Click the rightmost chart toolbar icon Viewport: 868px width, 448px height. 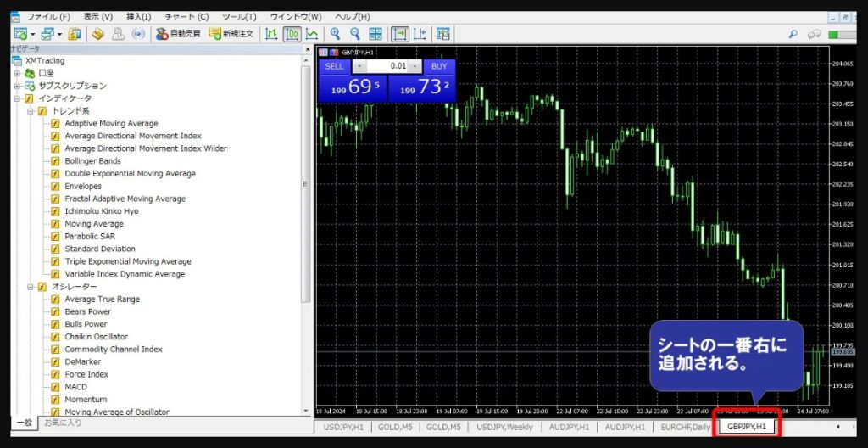442,35
